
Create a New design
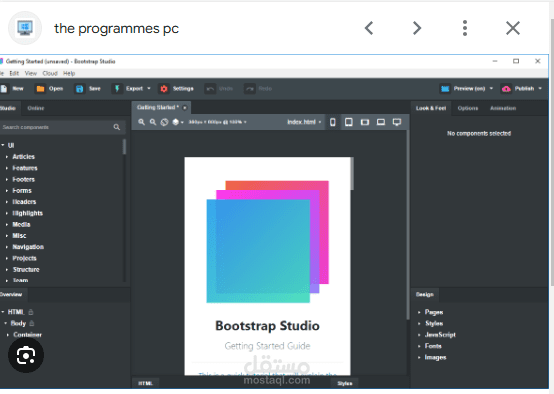13,89
